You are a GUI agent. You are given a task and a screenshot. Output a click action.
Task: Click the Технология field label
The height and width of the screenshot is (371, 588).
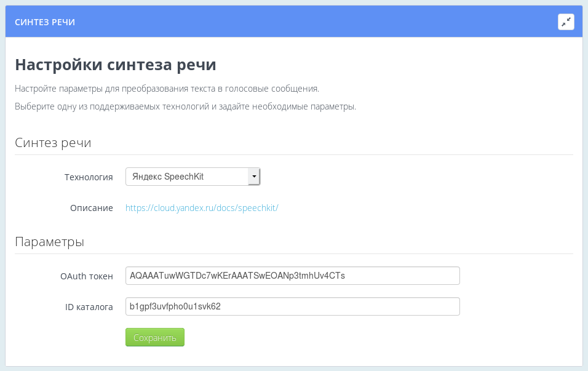89,177
